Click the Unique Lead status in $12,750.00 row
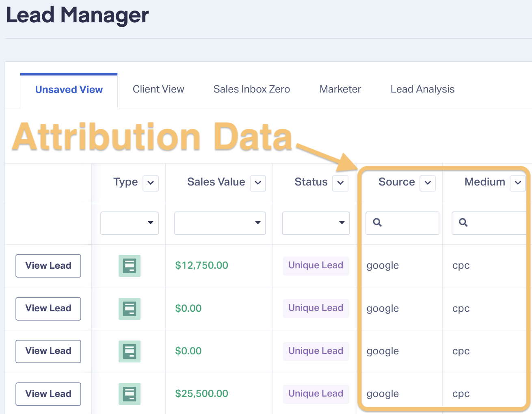This screenshot has width=532, height=414. pyautogui.click(x=316, y=265)
